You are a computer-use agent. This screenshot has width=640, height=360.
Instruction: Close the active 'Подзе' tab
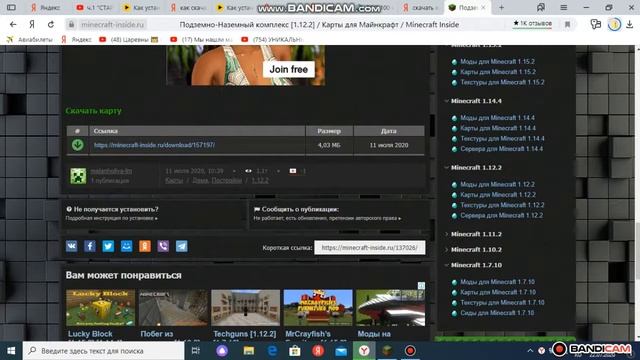click(483, 7)
